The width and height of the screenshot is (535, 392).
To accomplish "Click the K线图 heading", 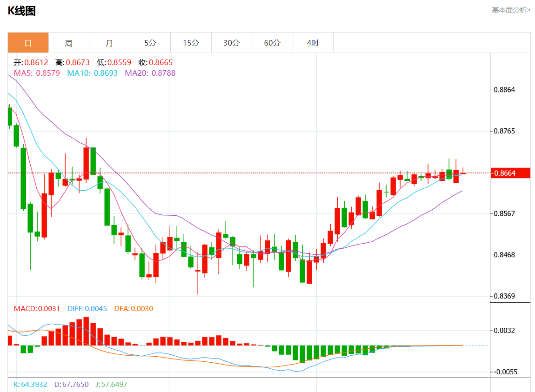I will 21,11.
